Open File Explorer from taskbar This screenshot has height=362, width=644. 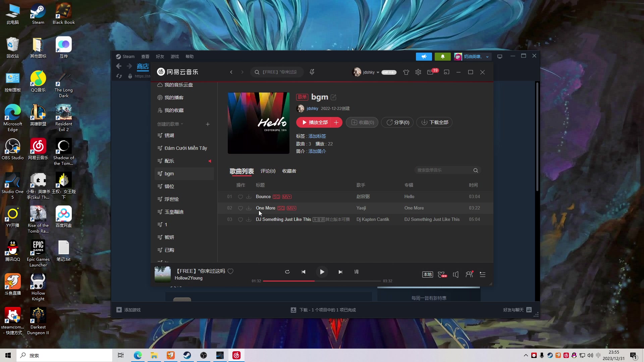(154, 355)
